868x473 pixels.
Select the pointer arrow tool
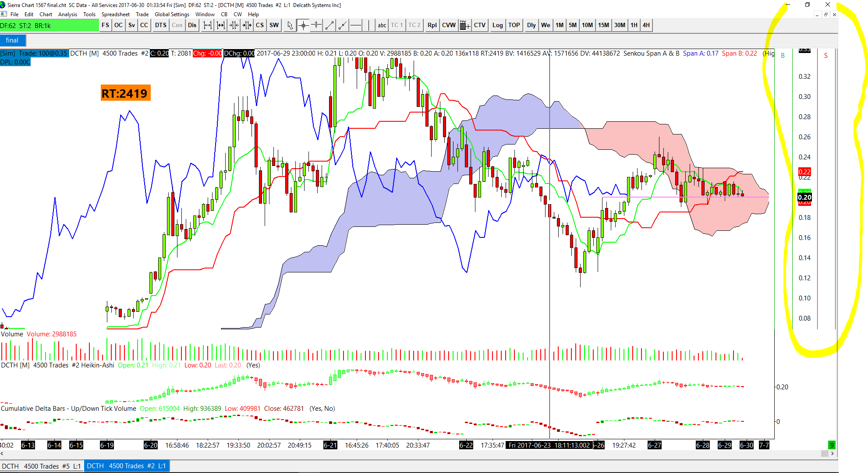pos(290,25)
